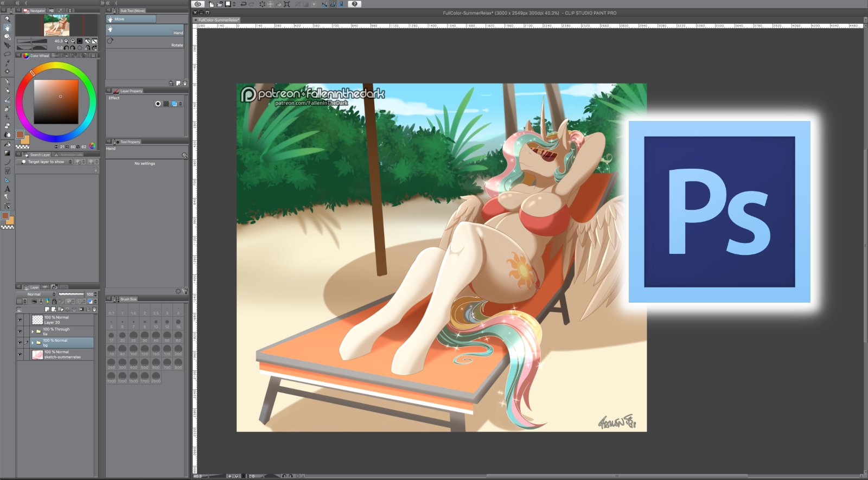
Task: Toggle Snap to Grid in command bar
Action: pos(341,4)
